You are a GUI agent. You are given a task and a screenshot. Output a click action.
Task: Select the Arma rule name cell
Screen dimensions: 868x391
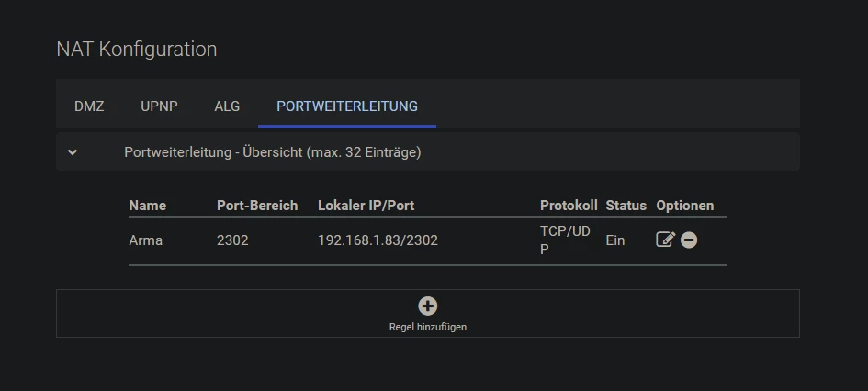click(x=146, y=240)
